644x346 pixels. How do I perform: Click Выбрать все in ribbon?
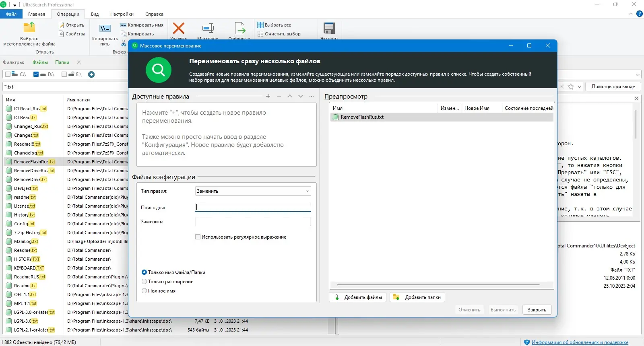274,25
